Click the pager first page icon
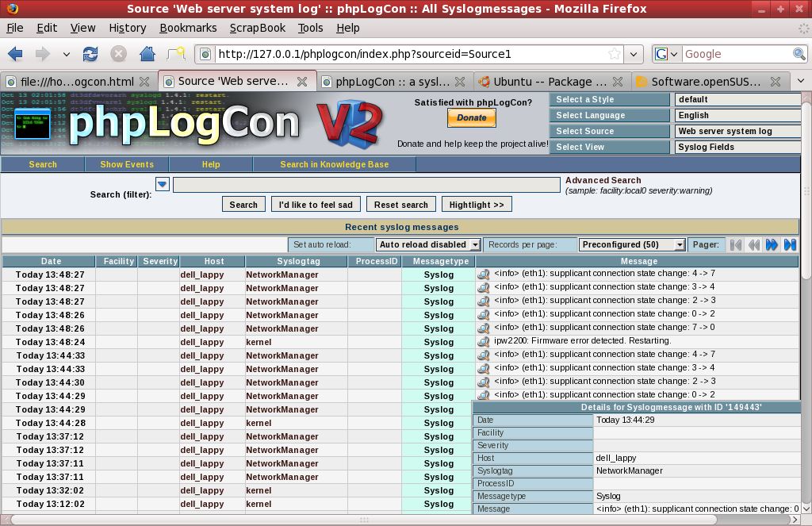This screenshot has width=812, height=526. click(735, 244)
